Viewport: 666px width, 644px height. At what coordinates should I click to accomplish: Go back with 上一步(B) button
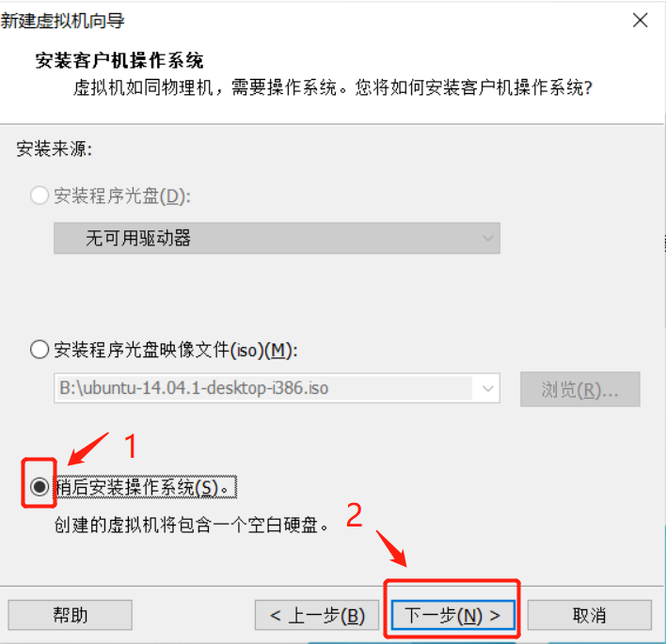pos(317,615)
